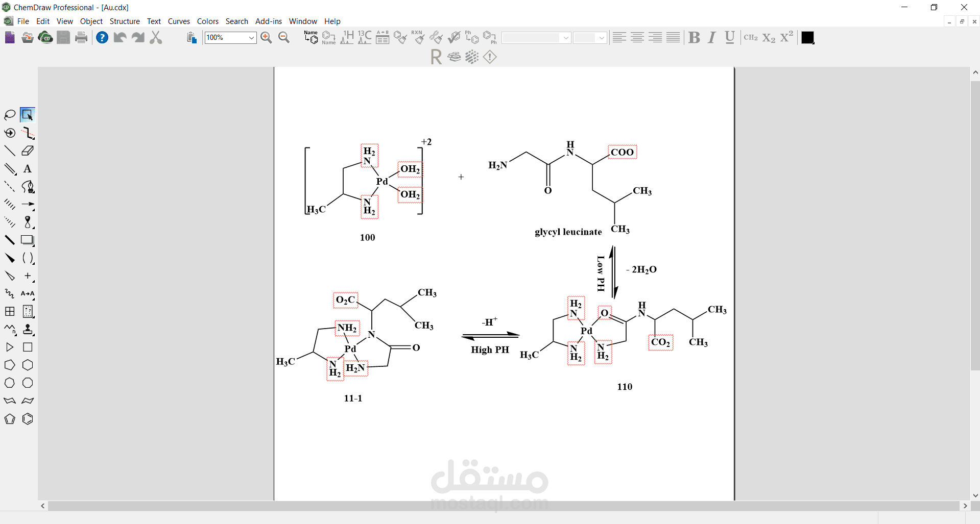Screen dimensions: 980x524
Task: Select the Table tool
Action: click(10, 312)
